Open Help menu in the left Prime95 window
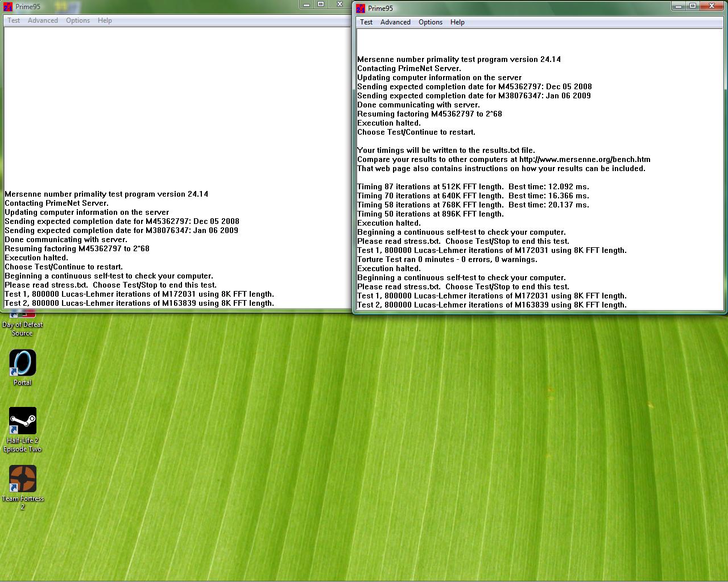Screen dimensions: 728x582 click(x=105, y=20)
